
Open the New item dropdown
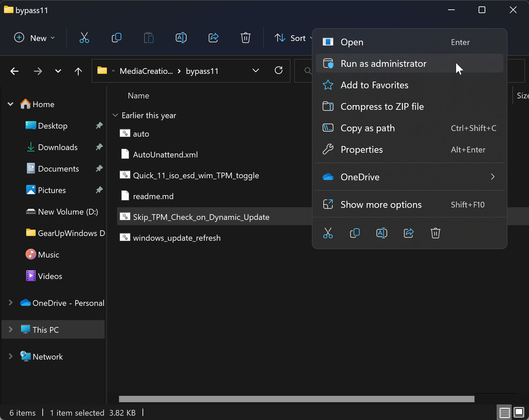[34, 38]
